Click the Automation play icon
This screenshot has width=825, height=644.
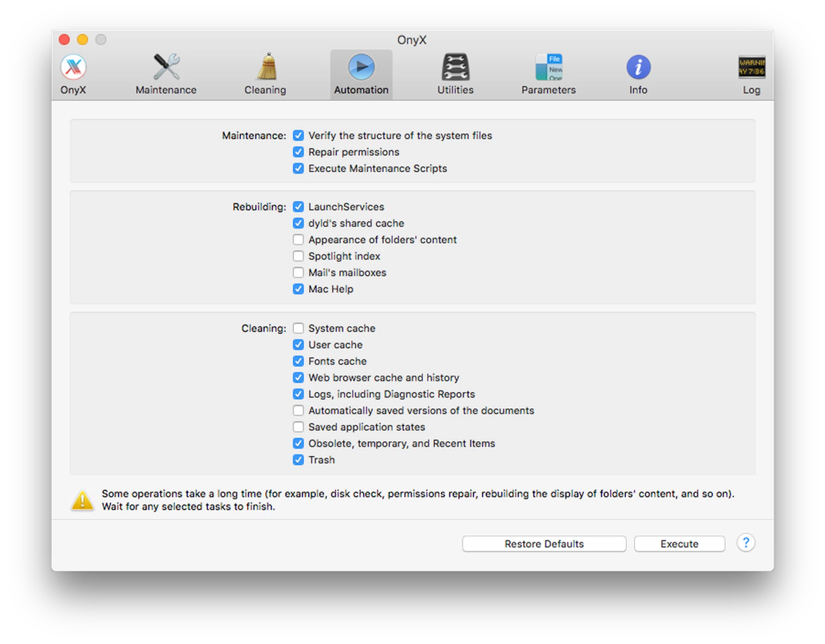pos(361,67)
